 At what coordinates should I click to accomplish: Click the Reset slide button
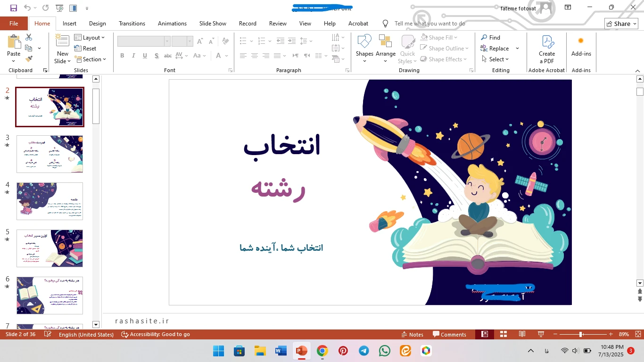(85, 49)
